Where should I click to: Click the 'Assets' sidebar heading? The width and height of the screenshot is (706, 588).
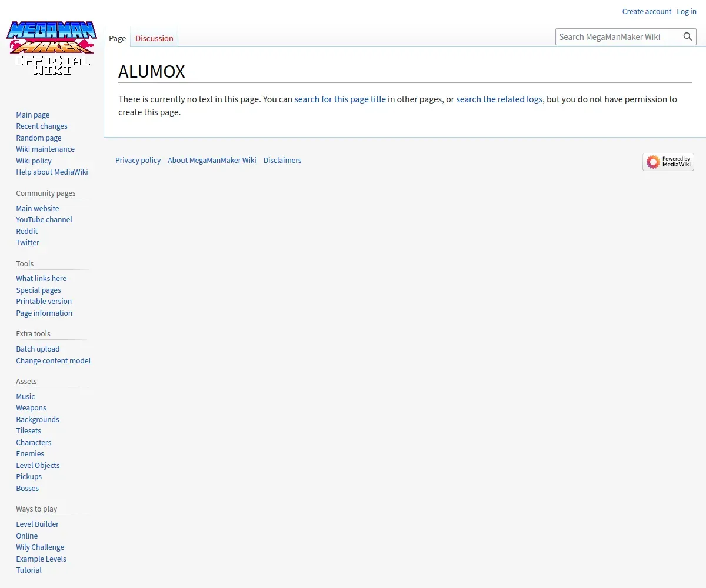(26, 381)
